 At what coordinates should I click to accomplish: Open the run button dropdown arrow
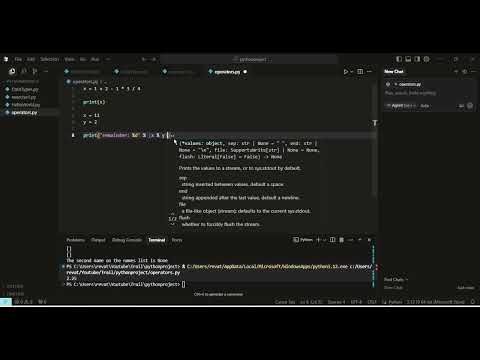[x=352, y=71]
